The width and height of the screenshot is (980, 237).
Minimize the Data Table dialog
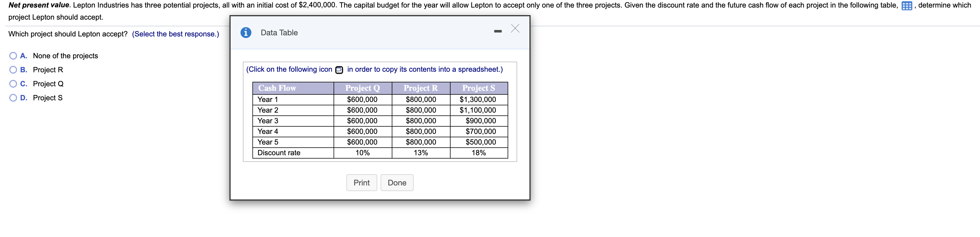[x=498, y=31]
